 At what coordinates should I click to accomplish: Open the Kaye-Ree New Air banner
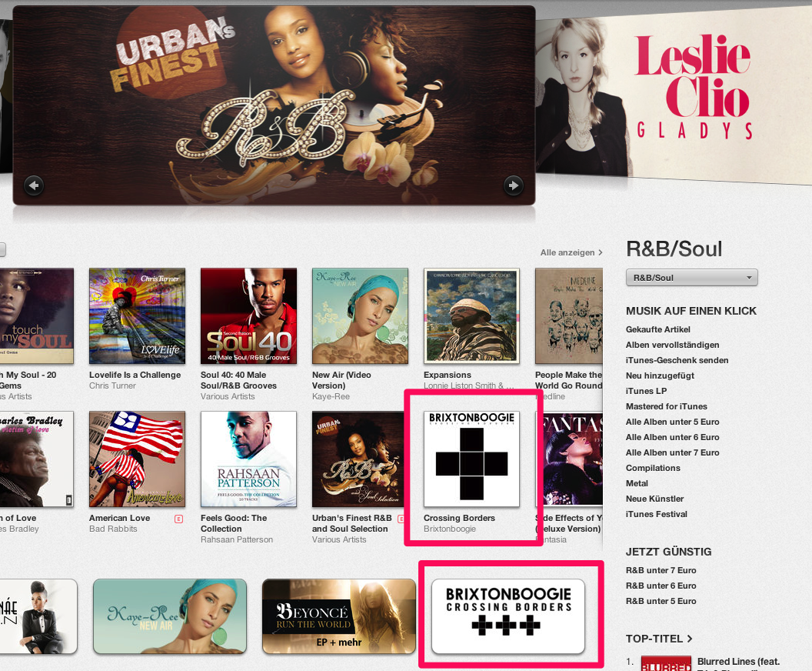(x=170, y=616)
